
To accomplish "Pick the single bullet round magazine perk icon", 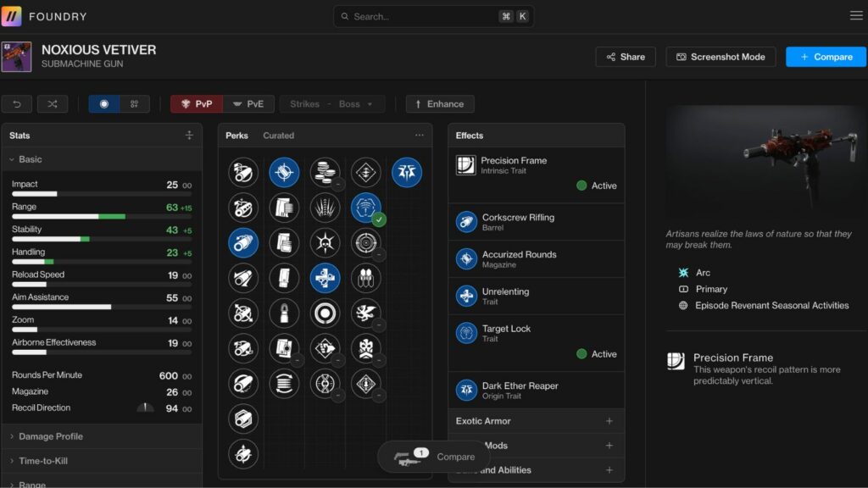I will tap(284, 313).
